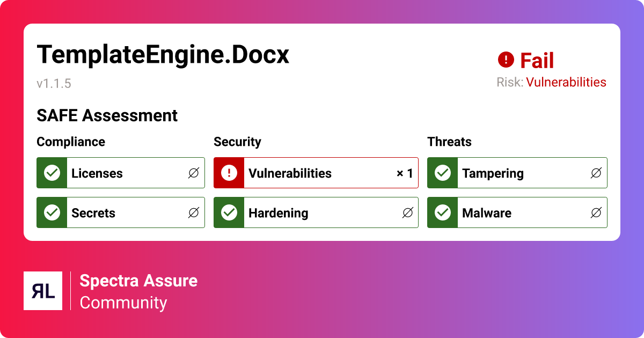Click the ×1 vulnerabilities count
The width and height of the screenshot is (644, 338).
click(x=405, y=173)
